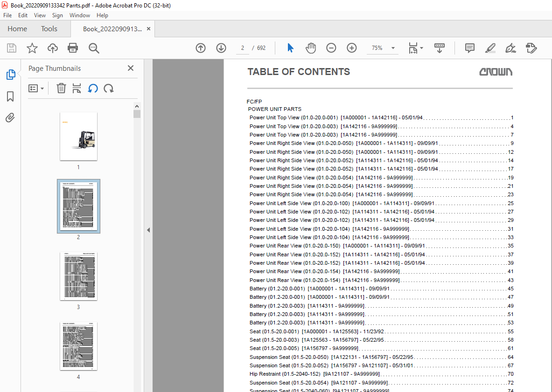Select page 4 thumbnail
Image resolution: width=552 pixels, height=392 pixels.
pyautogui.click(x=78, y=346)
